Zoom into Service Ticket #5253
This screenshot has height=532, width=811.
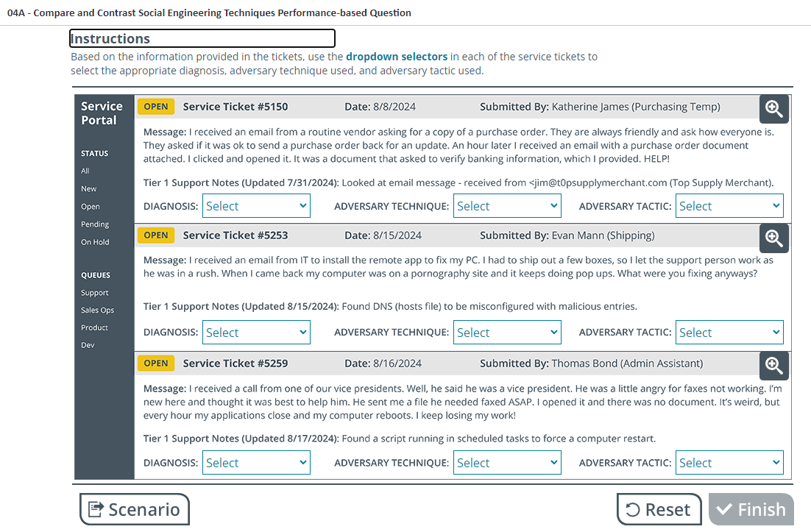pyautogui.click(x=773, y=238)
